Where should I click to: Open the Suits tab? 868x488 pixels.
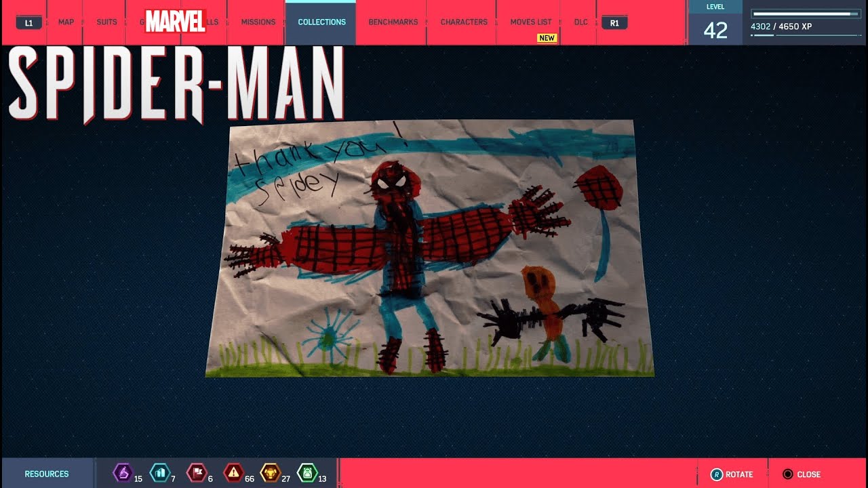click(106, 22)
